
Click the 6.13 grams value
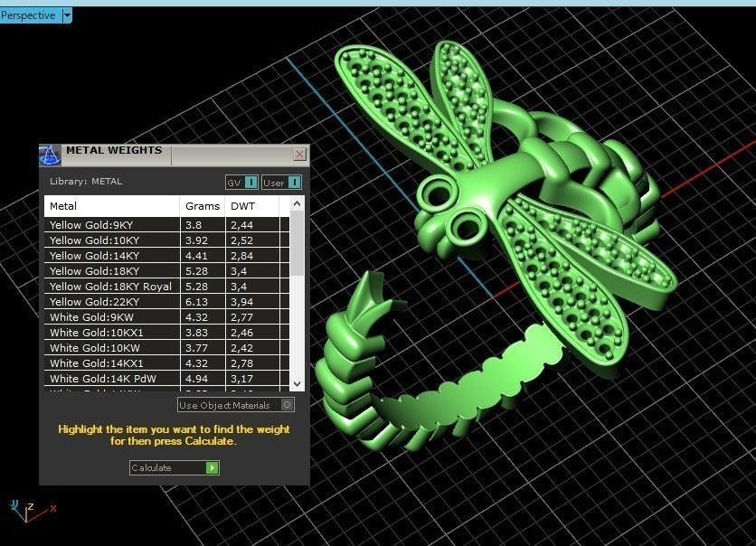pos(197,302)
